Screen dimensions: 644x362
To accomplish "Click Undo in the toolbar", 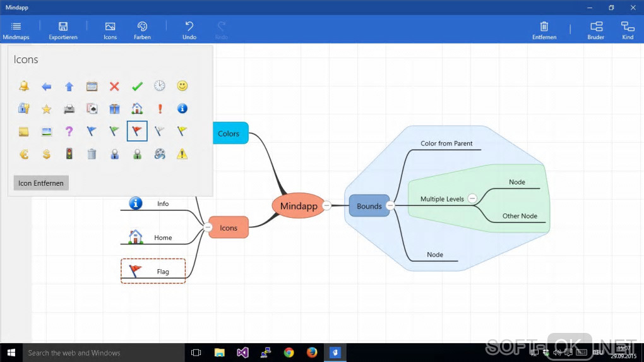I will pos(189,30).
